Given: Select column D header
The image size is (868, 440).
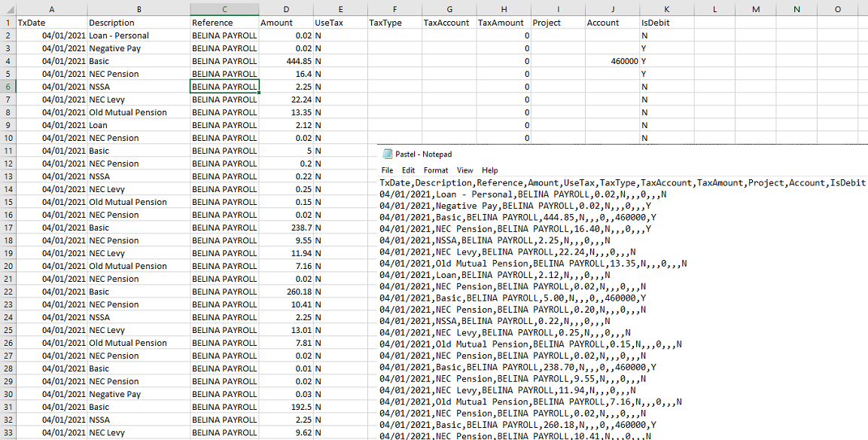Looking at the screenshot, I should pos(285,10).
